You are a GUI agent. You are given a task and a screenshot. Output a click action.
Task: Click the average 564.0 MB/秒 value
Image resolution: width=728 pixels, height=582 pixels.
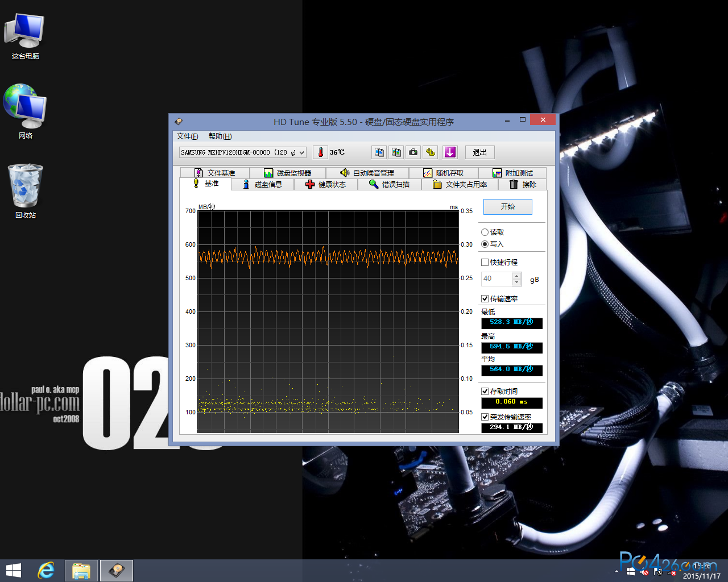pos(512,370)
